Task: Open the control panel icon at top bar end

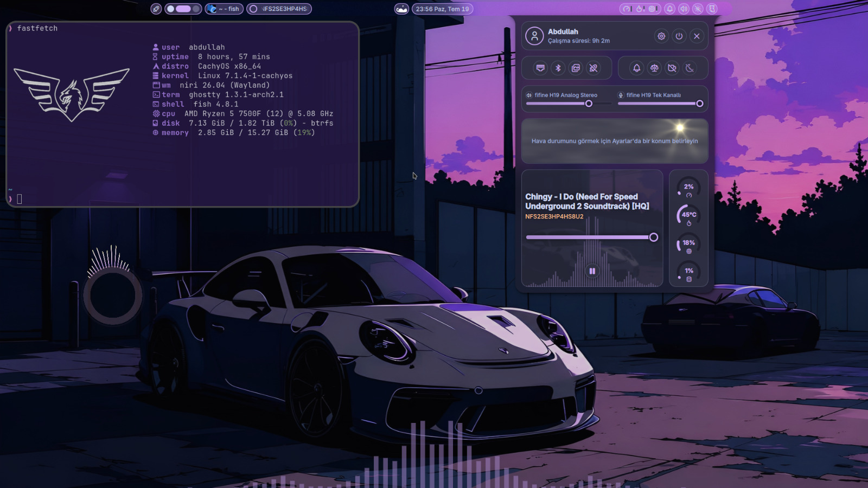Action: (x=712, y=9)
